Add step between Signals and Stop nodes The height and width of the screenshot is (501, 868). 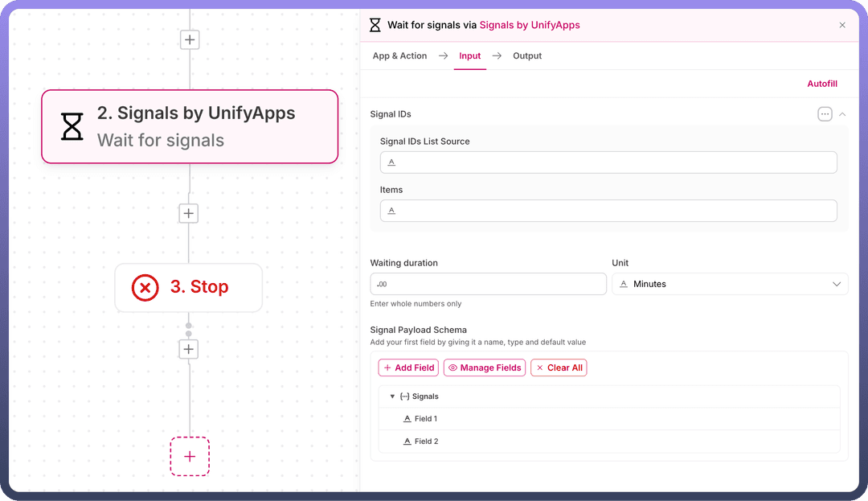click(189, 213)
